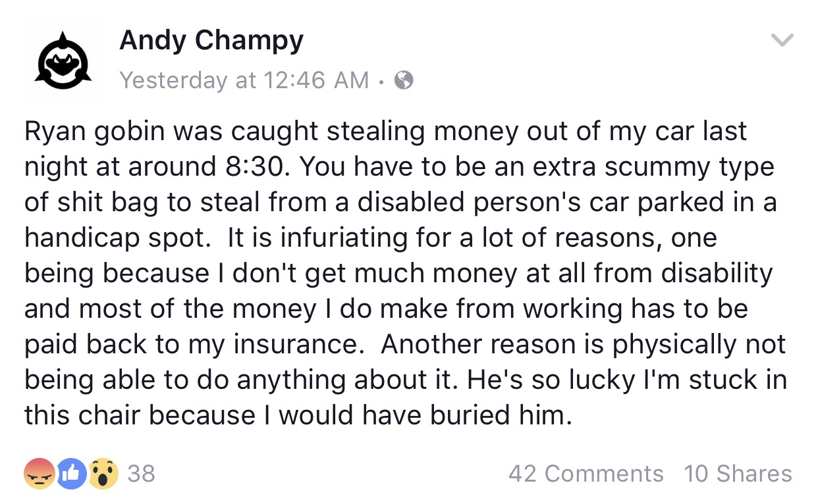Open the 42 Comments link
This screenshot has height=504, width=818.
[586, 474]
